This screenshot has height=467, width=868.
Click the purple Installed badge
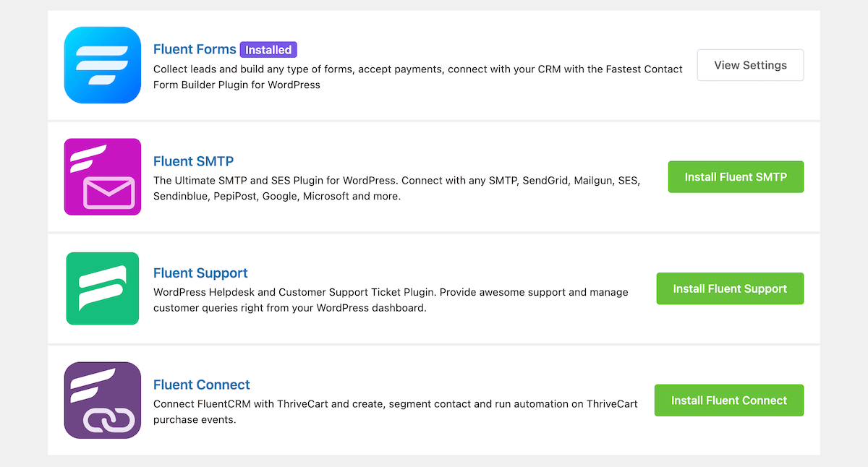(x=268, y=50)
